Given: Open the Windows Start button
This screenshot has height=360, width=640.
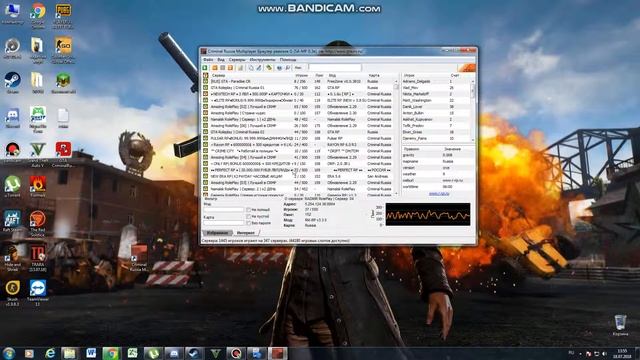Looking at the screenshot, I should pos(9,353).
